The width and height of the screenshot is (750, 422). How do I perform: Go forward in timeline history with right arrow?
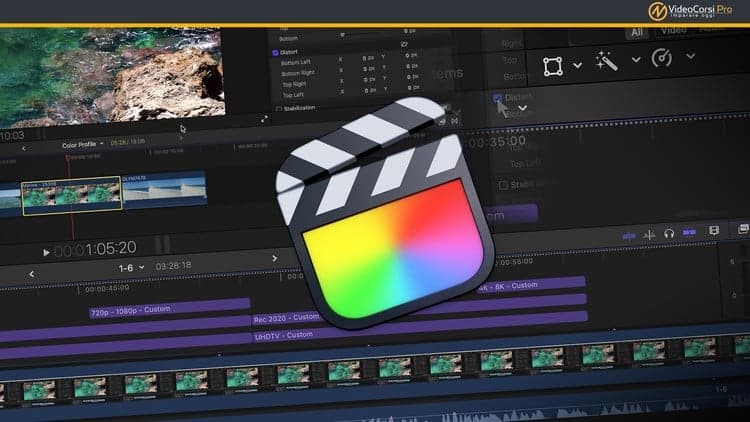pos(275,258)
